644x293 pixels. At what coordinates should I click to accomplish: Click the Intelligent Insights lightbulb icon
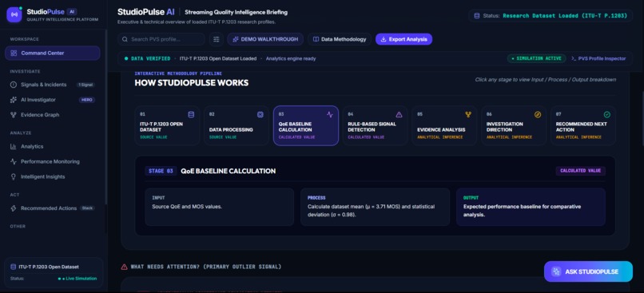click(14, 177)
